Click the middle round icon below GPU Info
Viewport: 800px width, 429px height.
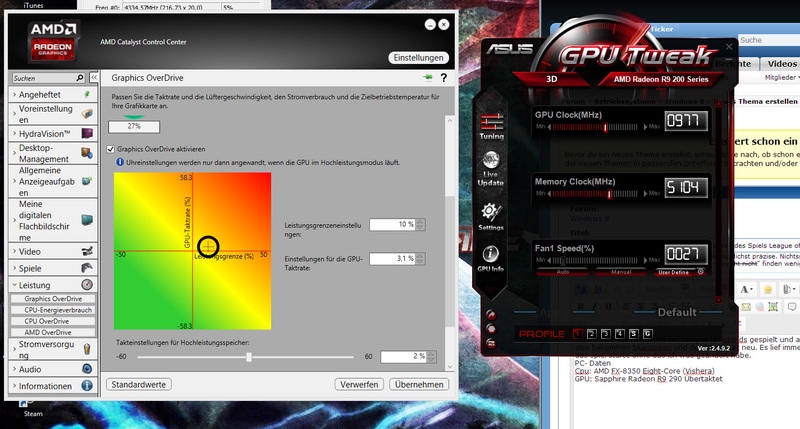pyautogui.click(x=491, y=329)
